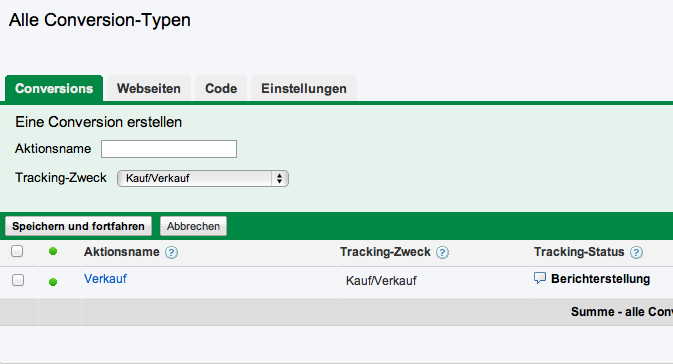The image size is (673, 364).
Task: Switch to the Webseiten tab
Action: click(x=149, y=88)
